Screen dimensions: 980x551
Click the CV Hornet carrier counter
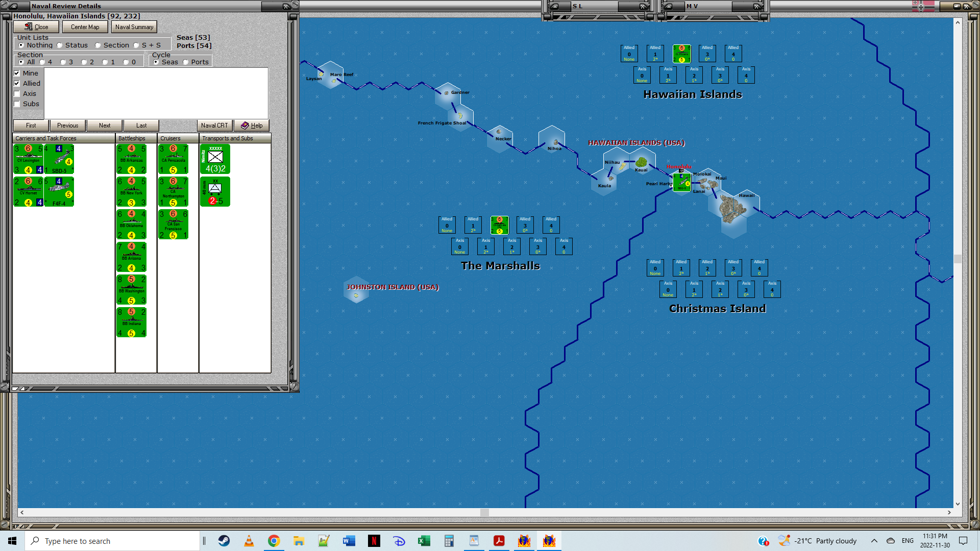click(28, 192)
